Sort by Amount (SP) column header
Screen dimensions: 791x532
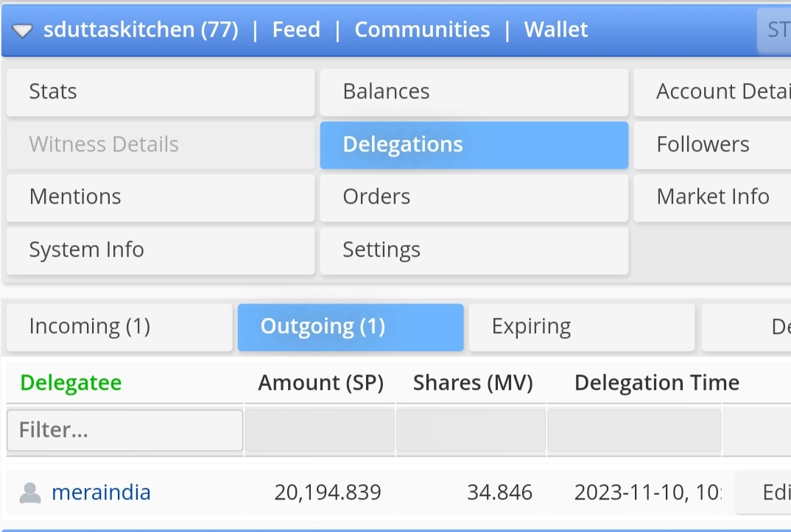coord(321,383)
